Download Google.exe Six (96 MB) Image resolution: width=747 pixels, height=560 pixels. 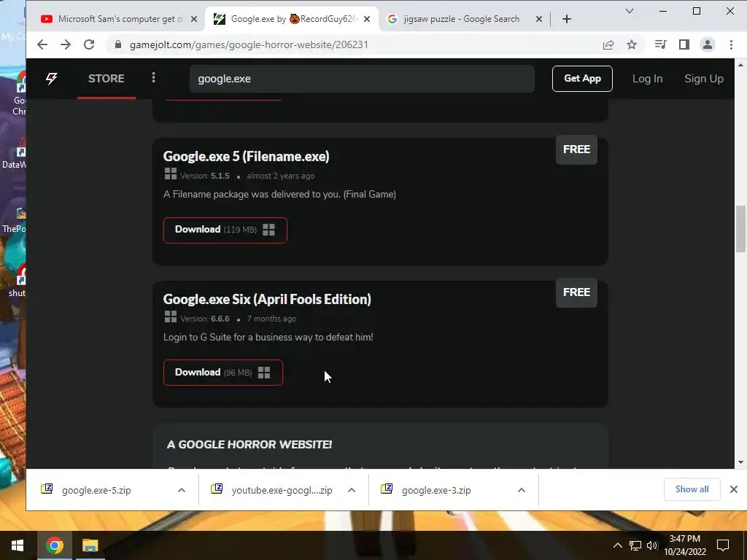point(223,373)
